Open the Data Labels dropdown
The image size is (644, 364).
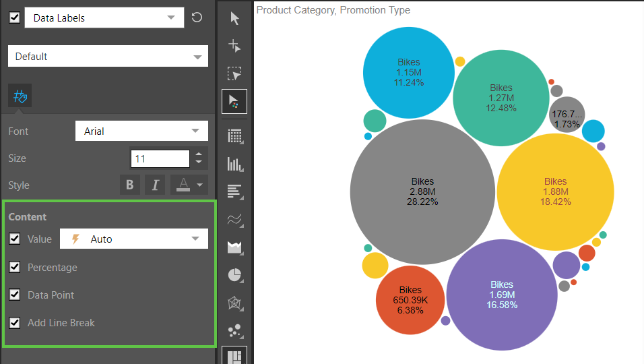[x=104, y=18]
